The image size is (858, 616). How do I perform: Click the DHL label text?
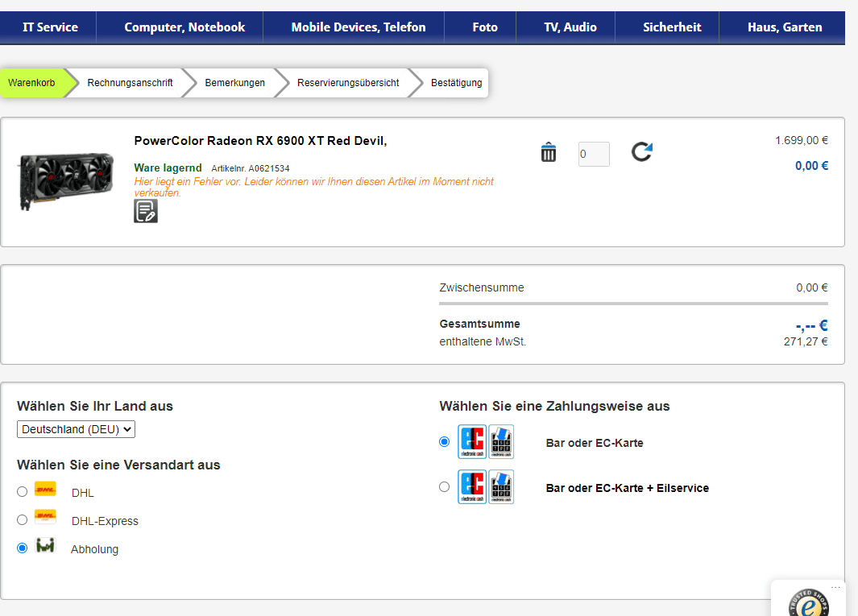pyautogui.click(x=83, y=493)
